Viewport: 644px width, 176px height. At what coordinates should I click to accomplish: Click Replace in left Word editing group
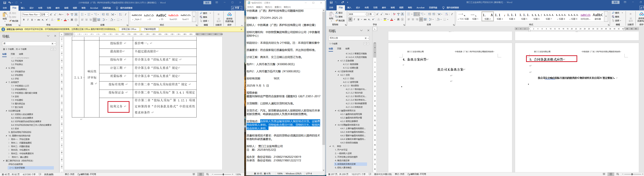coord(204,17)
